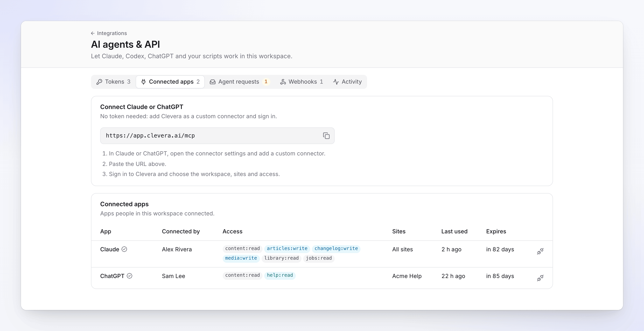Open the Tokens tab

point(114,82)
